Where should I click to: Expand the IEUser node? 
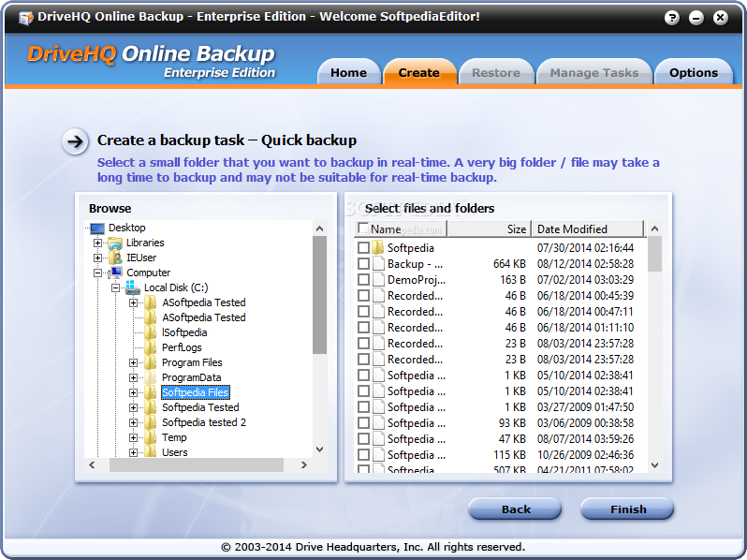click(97, 258)
